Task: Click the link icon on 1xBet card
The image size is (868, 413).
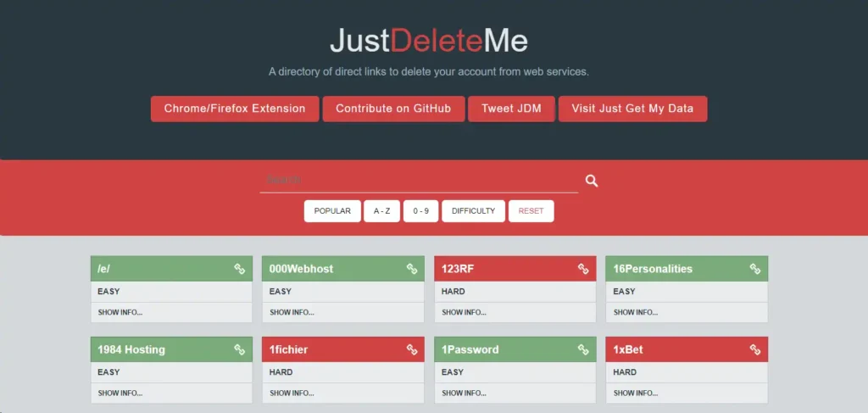Action: click(x=755, y=349)
